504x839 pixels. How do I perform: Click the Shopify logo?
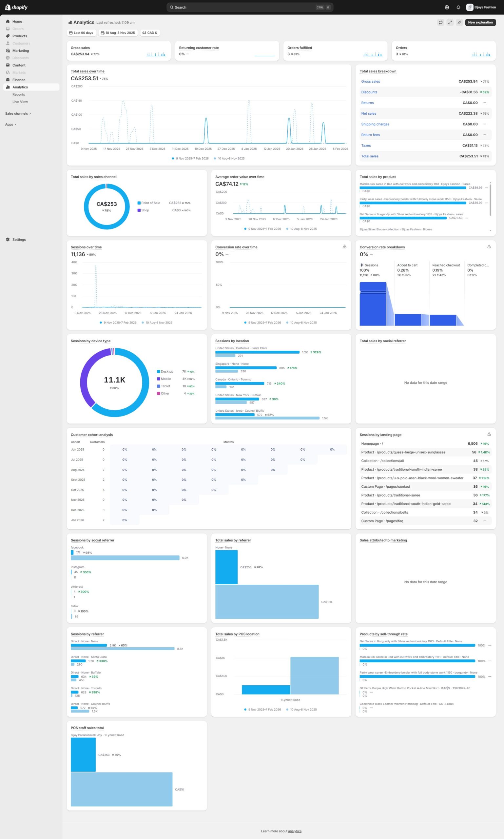tap(16, 7)
